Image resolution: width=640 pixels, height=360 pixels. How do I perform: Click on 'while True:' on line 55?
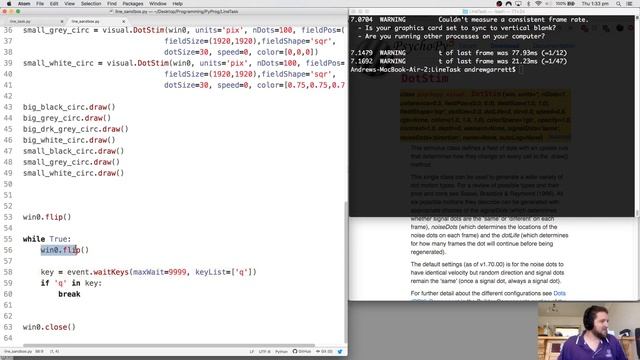(47, 239)
